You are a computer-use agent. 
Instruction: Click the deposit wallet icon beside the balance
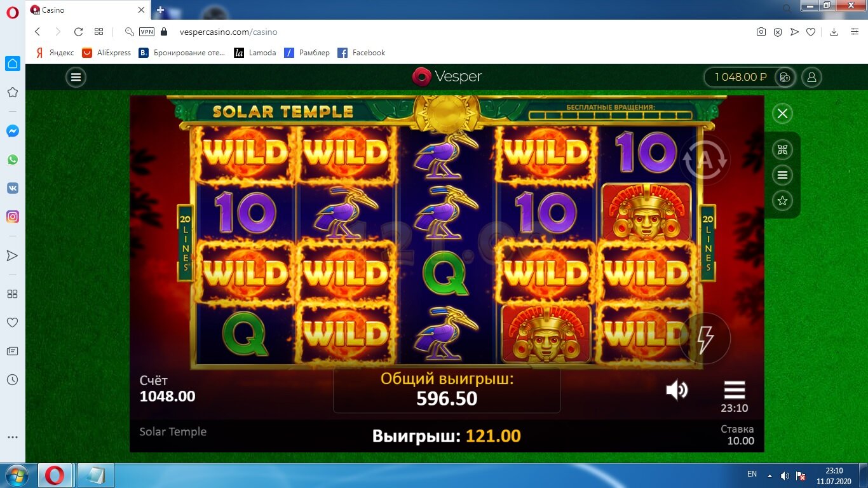(x=785, y=78)
